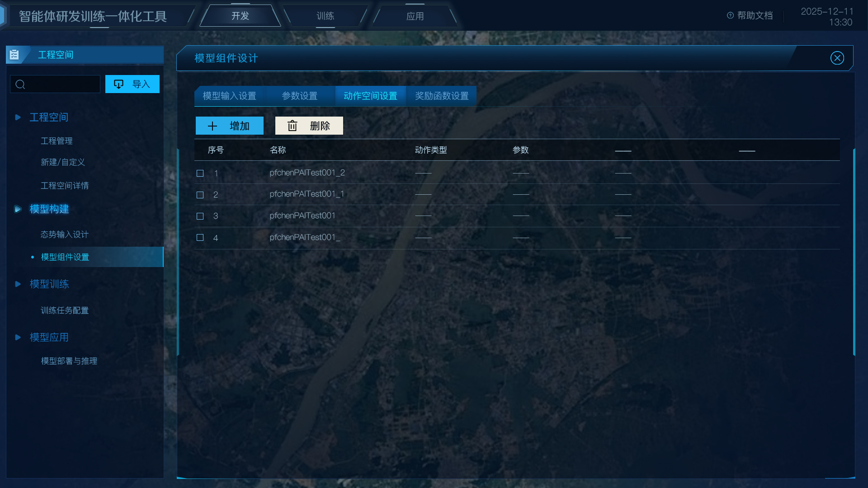Open the 奖励函数设置 tab
The image size is (868, 488).
coord(442,96)
